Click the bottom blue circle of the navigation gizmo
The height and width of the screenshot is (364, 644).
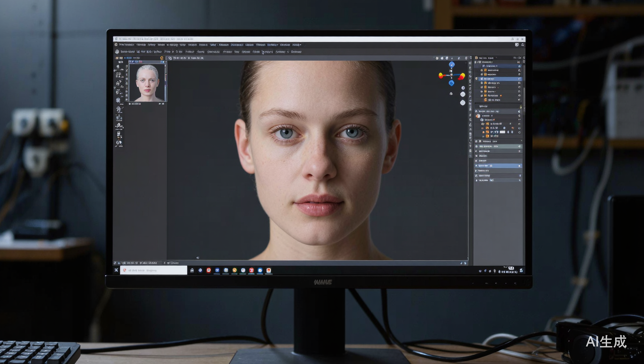(x=451, y=83)
